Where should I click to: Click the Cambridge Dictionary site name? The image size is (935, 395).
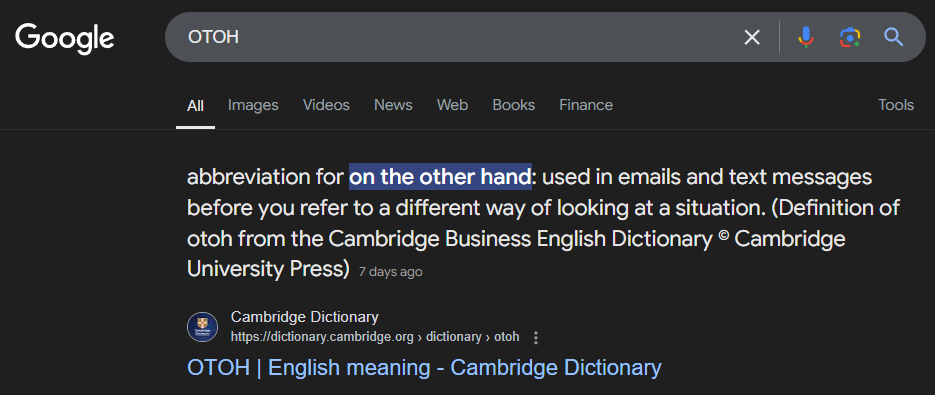(304, 317)
